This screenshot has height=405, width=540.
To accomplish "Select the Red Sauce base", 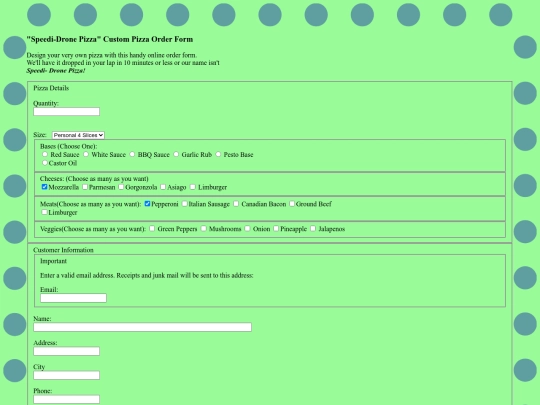I will tap(45, 154).
